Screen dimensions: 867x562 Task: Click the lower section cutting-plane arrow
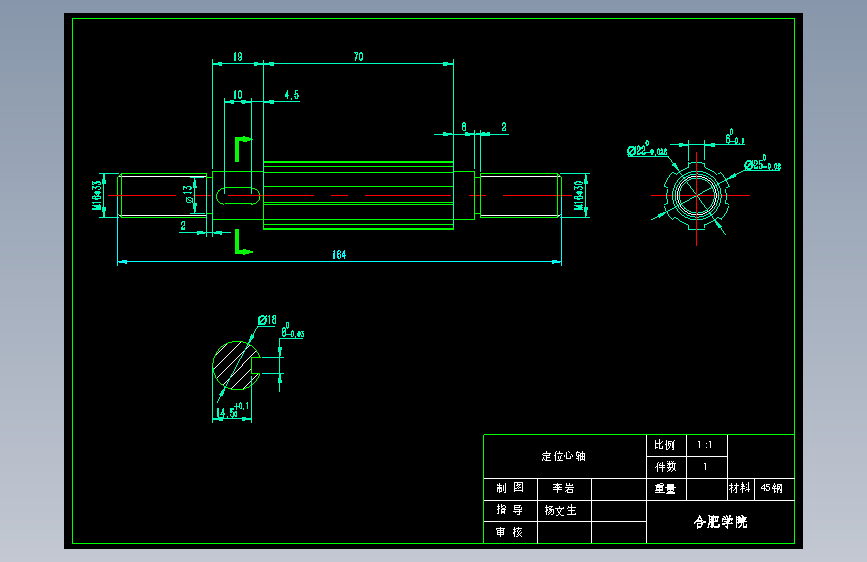tap(243, 242)
